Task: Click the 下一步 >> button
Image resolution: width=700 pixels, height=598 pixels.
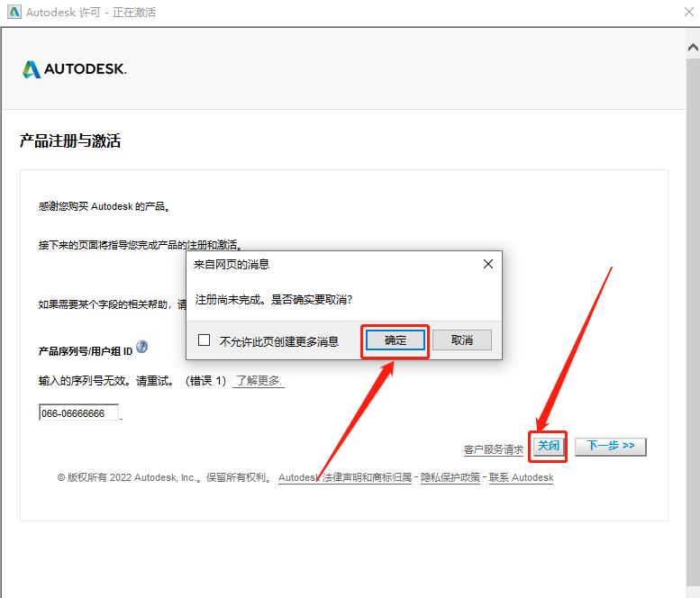Action: (x=610, y=446)
